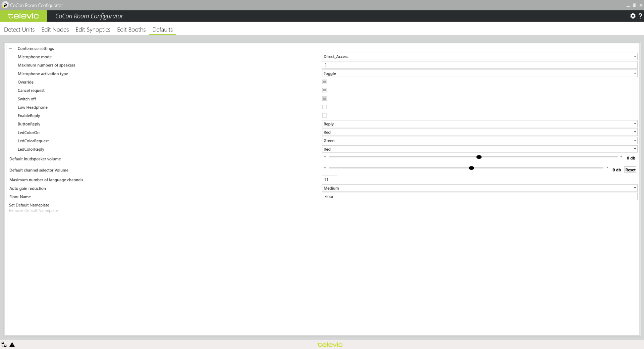Toggle the Override checkbox
Image resolution: width=644 pixels, height=349 pixels.
(x=324, y=82)
